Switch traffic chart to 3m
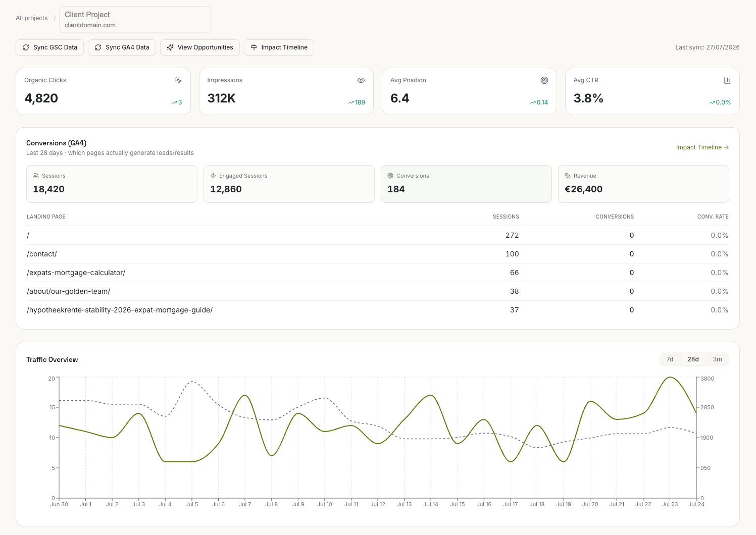This screenshot has height=535, width=756. click(x=717, y=359)
